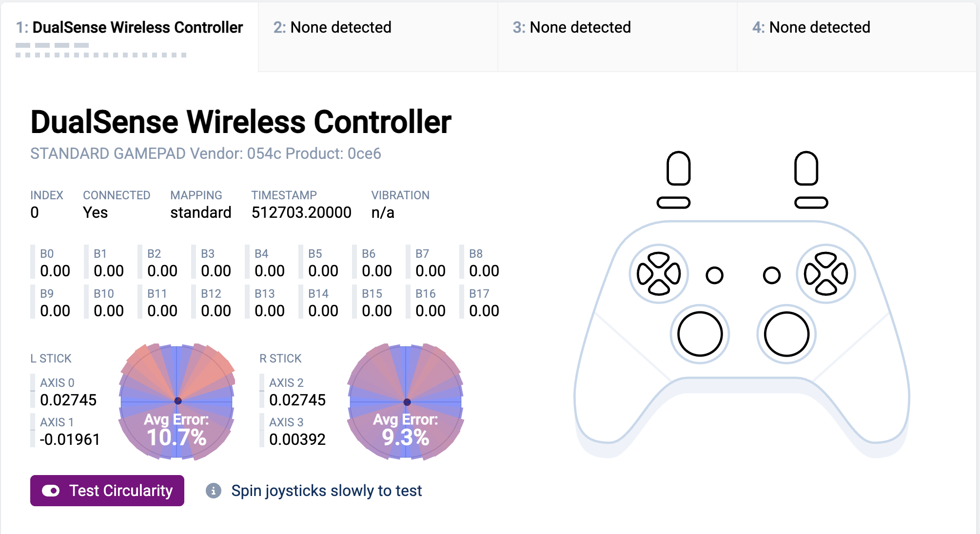Click the right bumper on controller diagram
Image resolution: width=980 pixels, height=534 pixels.
811,203
